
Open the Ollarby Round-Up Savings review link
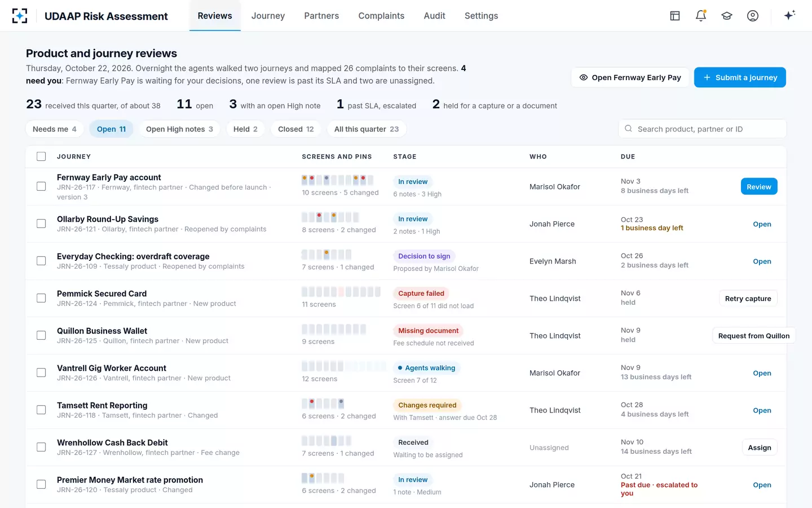[x=762, y=224]
